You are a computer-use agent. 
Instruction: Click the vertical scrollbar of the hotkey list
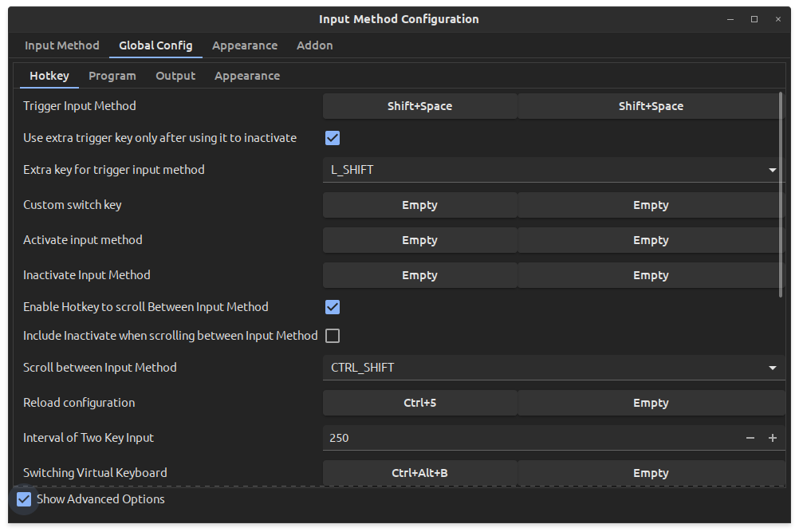pyautogui.click(x=781, y=195)
